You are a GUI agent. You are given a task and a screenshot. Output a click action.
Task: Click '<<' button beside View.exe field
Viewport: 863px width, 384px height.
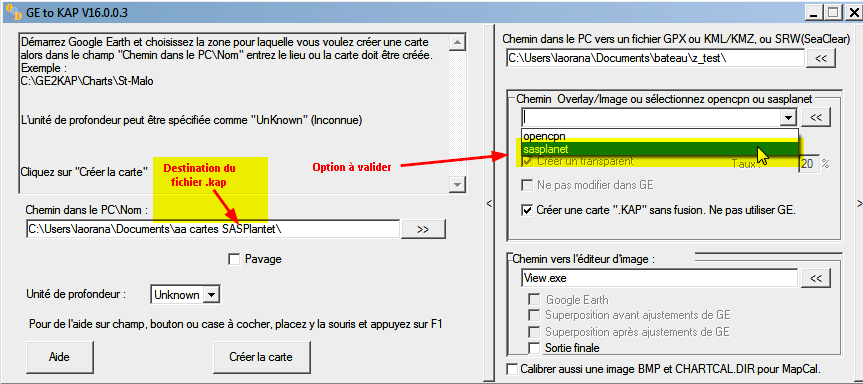[816, 278]
